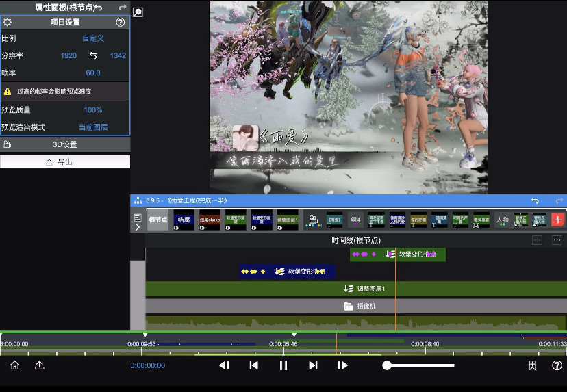Image resolution: width=567 pixels, height=392 pixels.
Task: Adjust the playback speed slider handle
Action: coord(387,365)
